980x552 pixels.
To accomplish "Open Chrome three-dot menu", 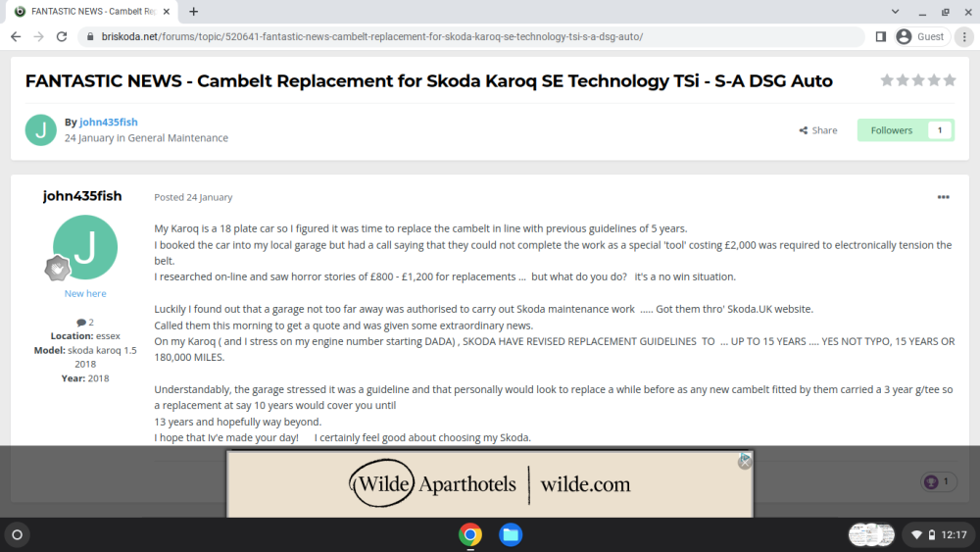I will (x=964, y=37).
